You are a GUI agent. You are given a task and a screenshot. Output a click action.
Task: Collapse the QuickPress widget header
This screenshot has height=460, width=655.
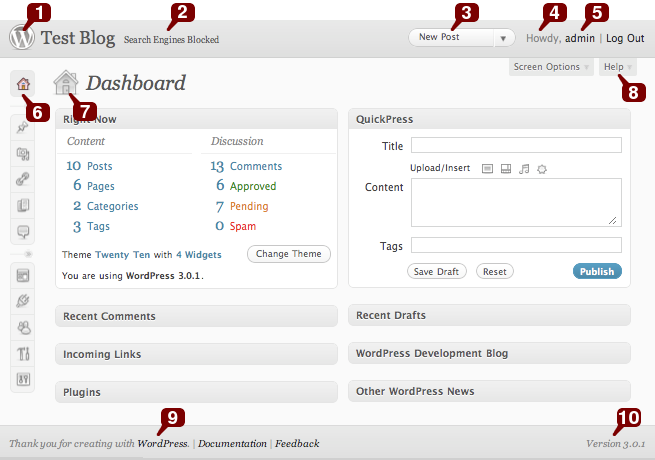point(489,119)
